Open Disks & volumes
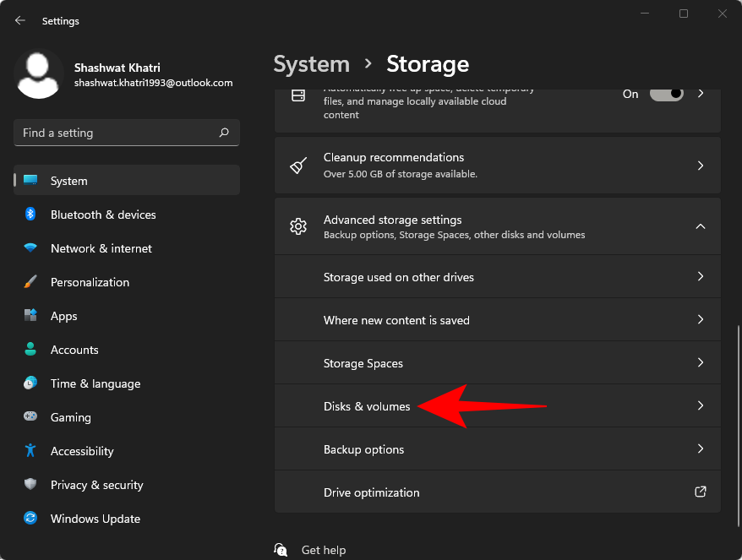The width and height of the screenshot is (742, 560). [x=367, y=406]
